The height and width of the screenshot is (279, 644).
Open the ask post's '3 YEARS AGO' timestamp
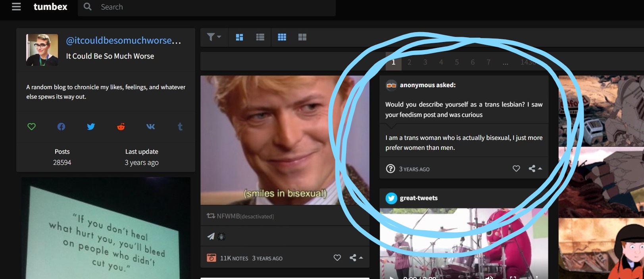point(414,169)
